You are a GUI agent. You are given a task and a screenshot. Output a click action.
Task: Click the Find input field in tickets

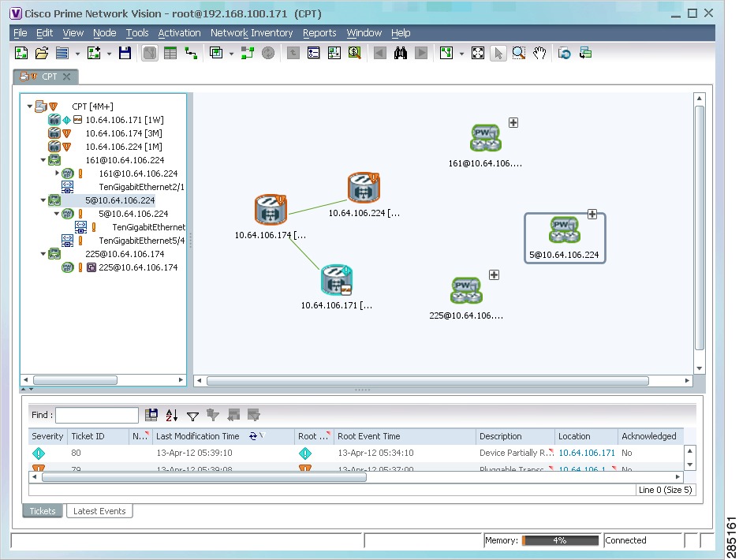[x=97, y=416]
